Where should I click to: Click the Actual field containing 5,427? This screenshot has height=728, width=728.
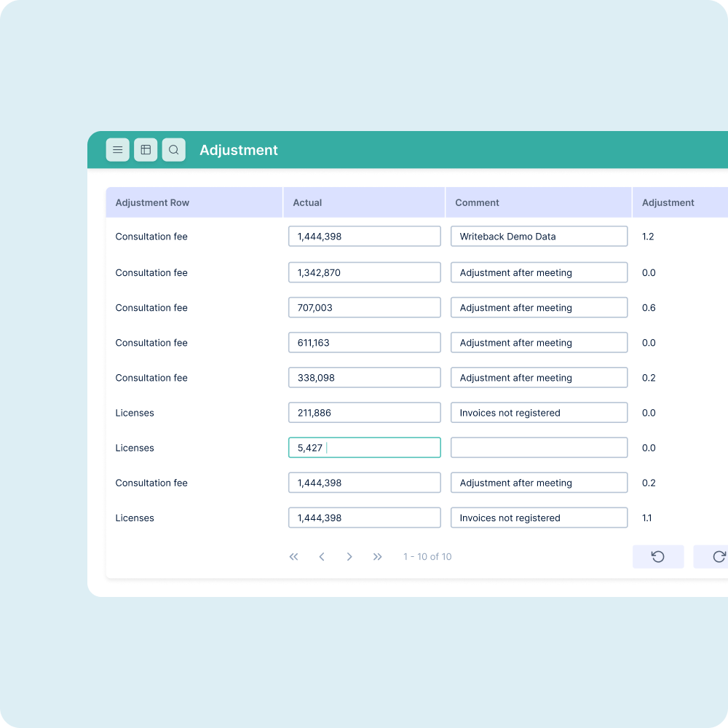(364, 448)
